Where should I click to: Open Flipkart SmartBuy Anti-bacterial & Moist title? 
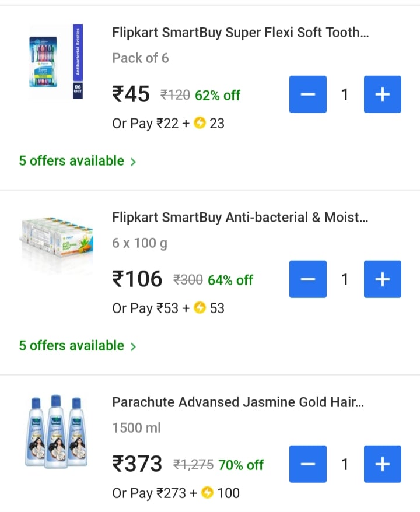click(240, 218)
